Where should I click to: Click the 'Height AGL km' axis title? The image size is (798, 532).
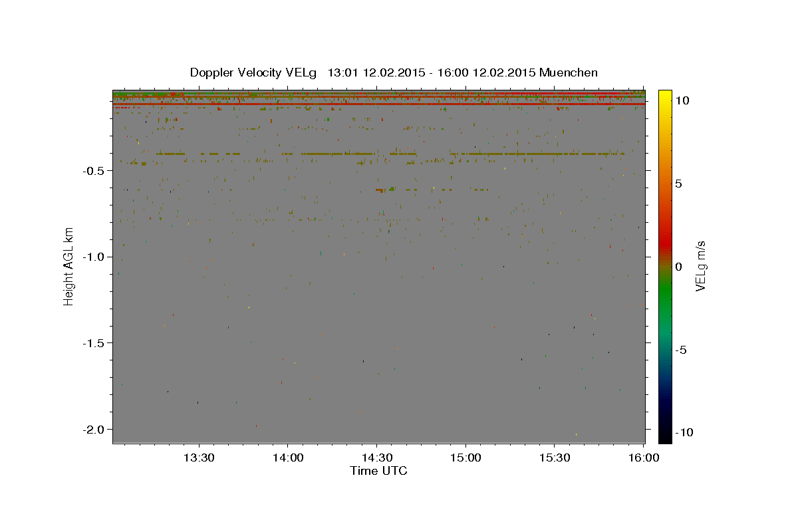pyautogui.click(x=68, y=267)
